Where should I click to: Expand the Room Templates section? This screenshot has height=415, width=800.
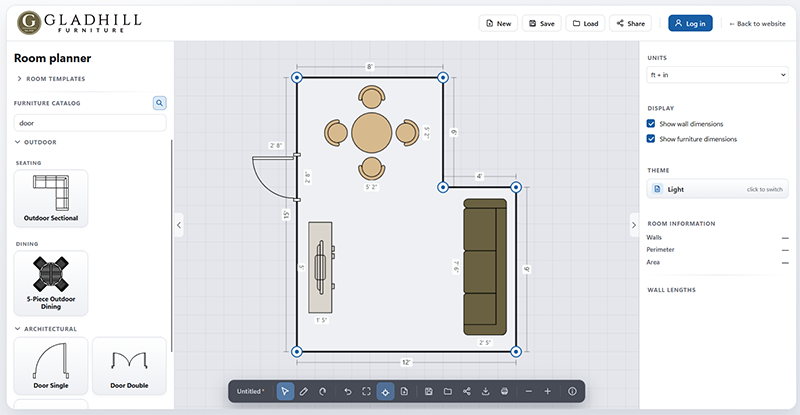click(x=51, y=79)
